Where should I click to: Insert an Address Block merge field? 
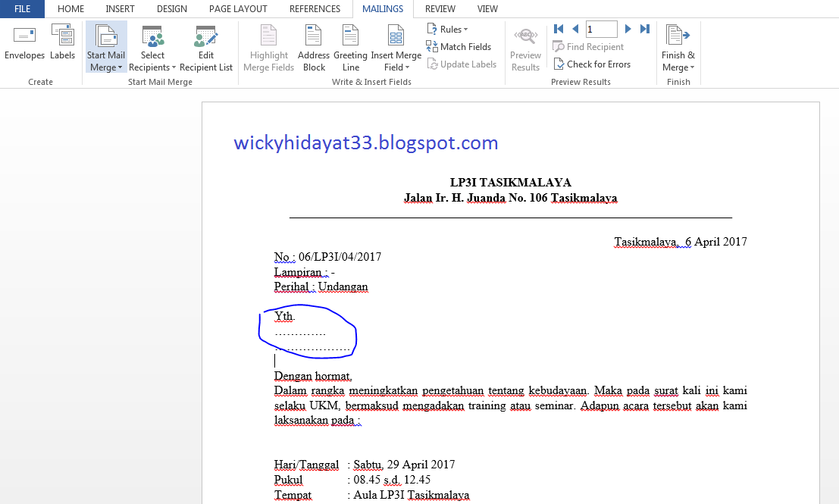tap(313, 48)
